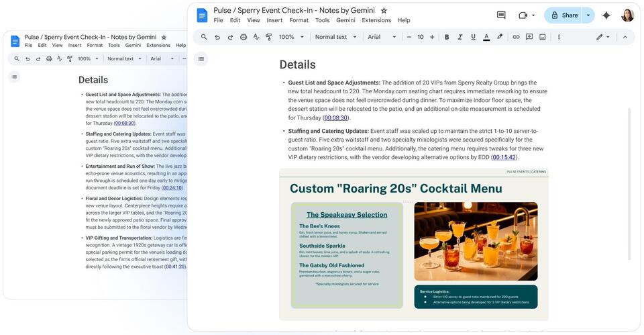Image resolution: width=644 pixels, height=335 pixels.
Task: Star the document in the back window
Action: click(164, 37)
